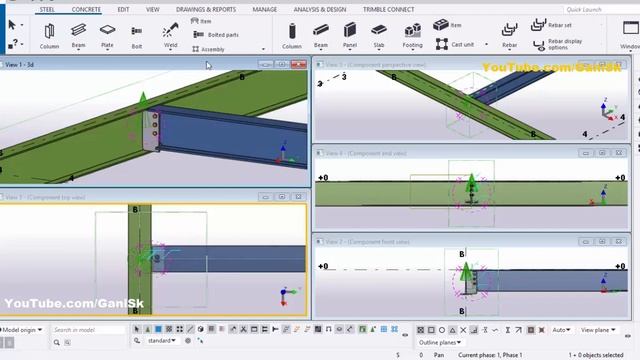The height and width of the screenshot is (360, 640).
Task: Toggle the X snap to intersection switch
Action: point(463,330)
